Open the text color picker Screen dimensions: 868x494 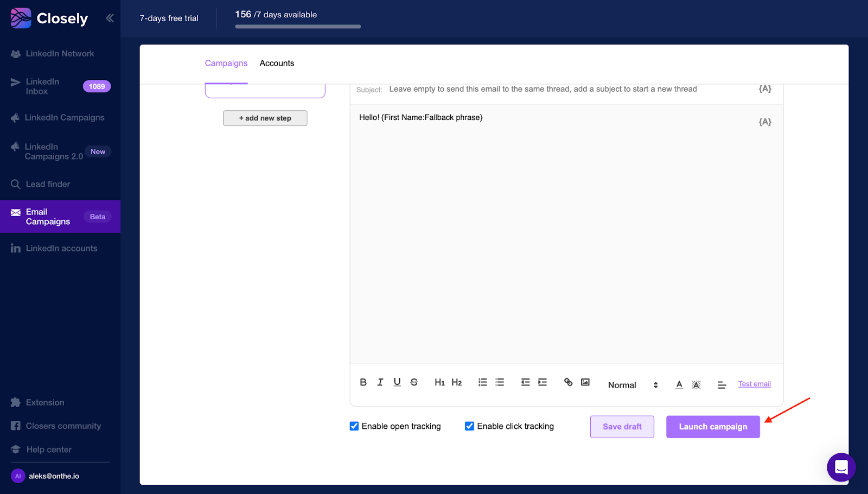click(679, 385)
